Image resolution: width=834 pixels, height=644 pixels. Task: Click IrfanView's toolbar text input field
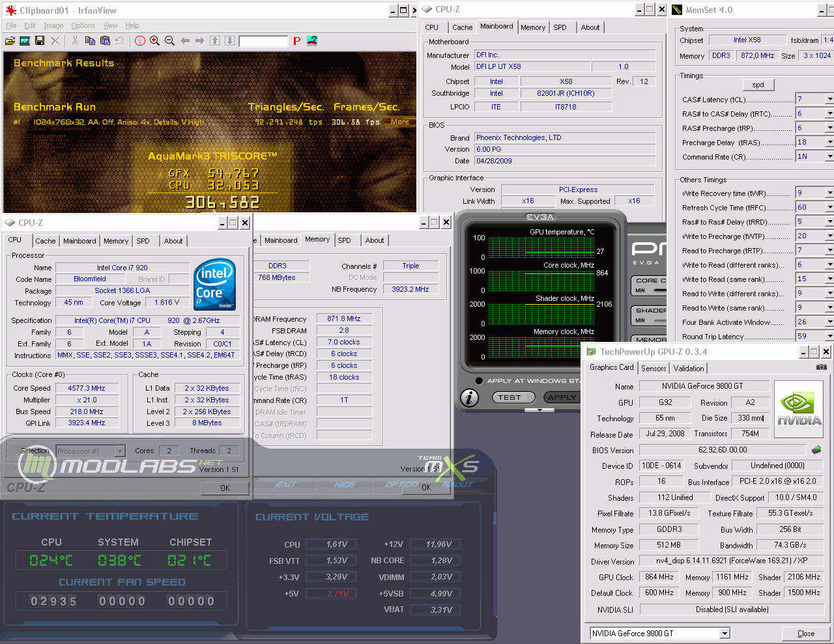tap(263, 41)
